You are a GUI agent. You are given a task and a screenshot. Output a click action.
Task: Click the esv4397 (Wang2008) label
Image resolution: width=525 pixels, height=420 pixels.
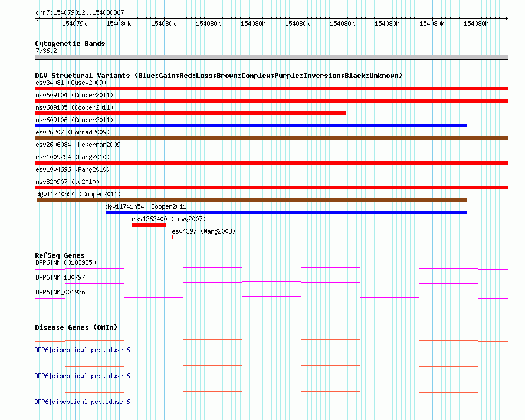204,231
